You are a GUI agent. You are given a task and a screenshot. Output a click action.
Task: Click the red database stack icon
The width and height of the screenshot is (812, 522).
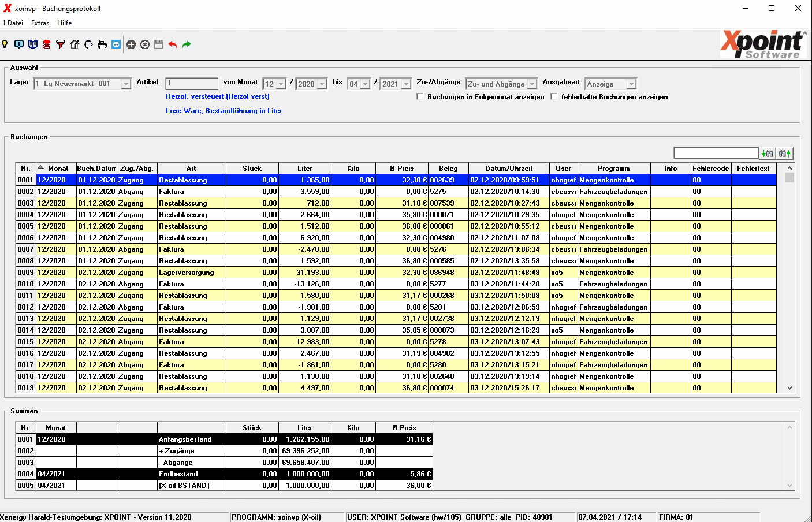pos(47,44)
